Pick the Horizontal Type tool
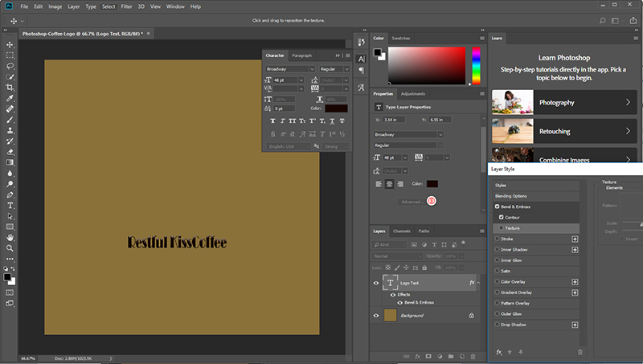The width and height of the screenshot is (643, 364). (10, 205)
